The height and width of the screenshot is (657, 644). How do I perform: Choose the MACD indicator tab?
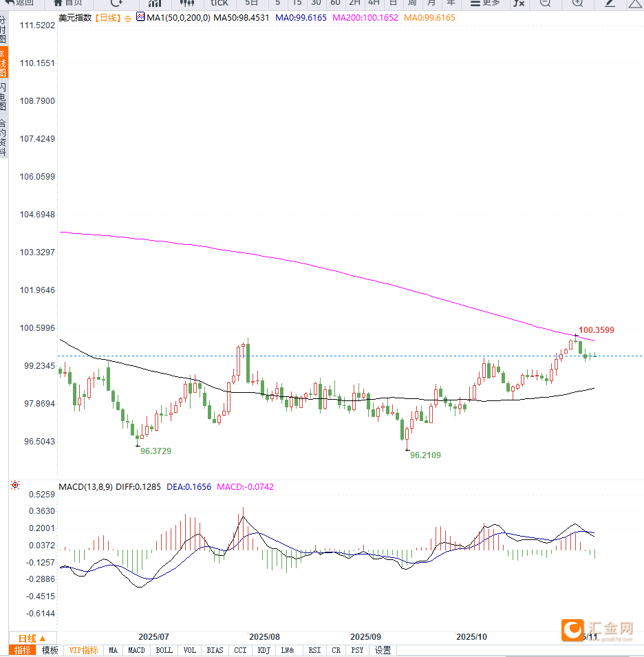click(x=136, y=650)
